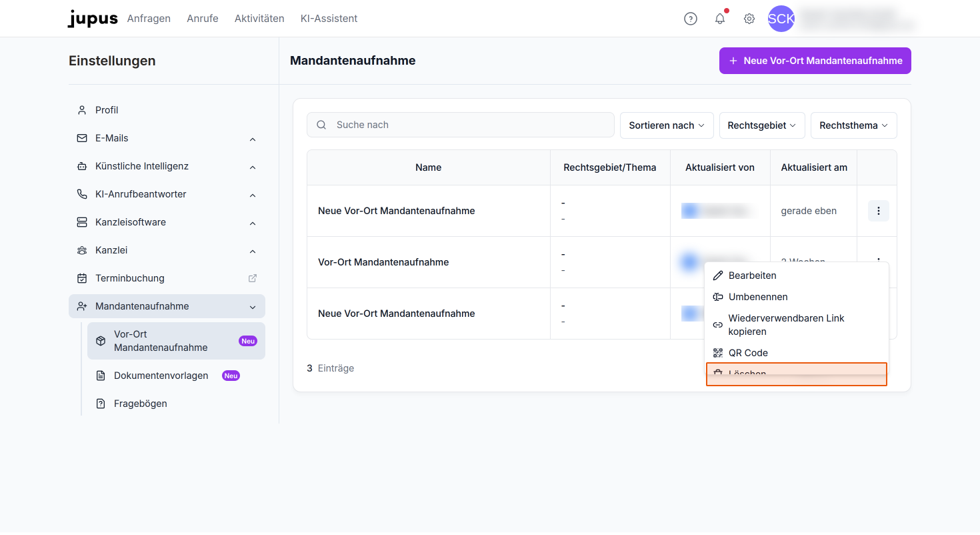The height and width of the screenshot is (535, 980).
Task: Collapse the Mandantenaufnahme section chevron
Action: click(253, 307)
